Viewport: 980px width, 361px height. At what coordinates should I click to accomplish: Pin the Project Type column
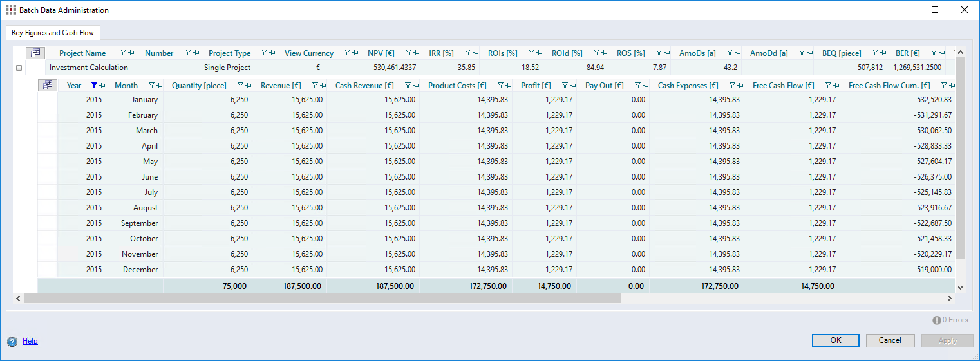coord(272,53)
